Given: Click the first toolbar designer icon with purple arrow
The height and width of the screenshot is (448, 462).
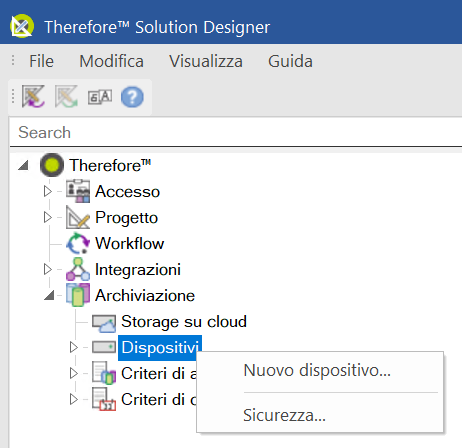Looking at the screenshot, I should (x=33, y=97).
